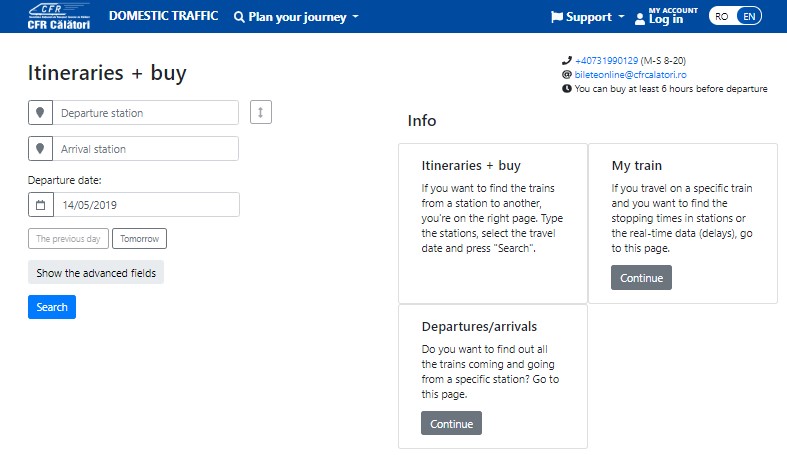Click the magnifier icon beside Plan your journey
Viewport: 787px width, 455px height.
click(x=239, y=17)
